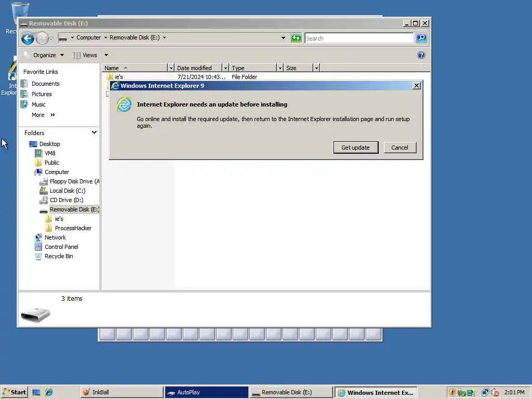Refresh the folder with the green arrows icon
The height and width of the screenshot is (399, 532).
tap(296, 38)
